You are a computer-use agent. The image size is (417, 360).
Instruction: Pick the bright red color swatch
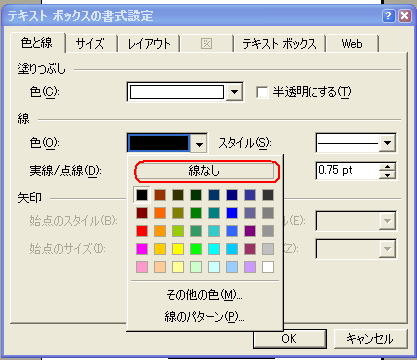(x=142, y=231)
